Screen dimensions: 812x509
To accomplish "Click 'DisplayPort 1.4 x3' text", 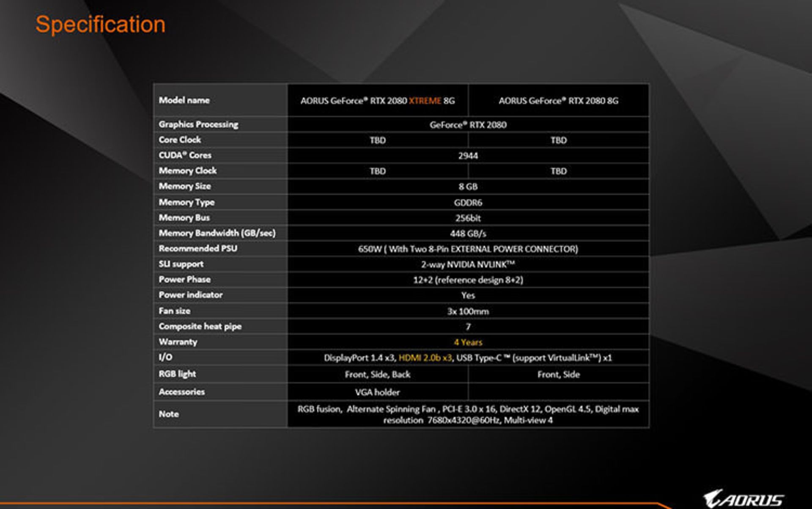I will (359, 358).
